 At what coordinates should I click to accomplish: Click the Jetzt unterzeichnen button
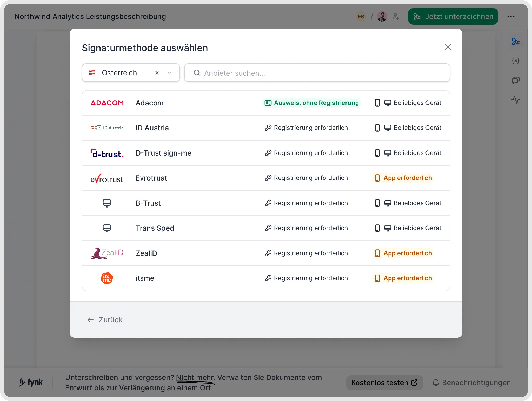[x=453, y=16]
